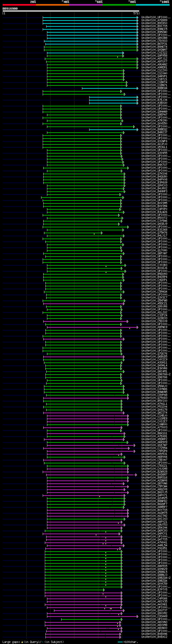Image resolution: width=172 pixels, height=644 pixels.
Task: Select label UniRef100_Q6CST4
Action: tap(154, 413)
